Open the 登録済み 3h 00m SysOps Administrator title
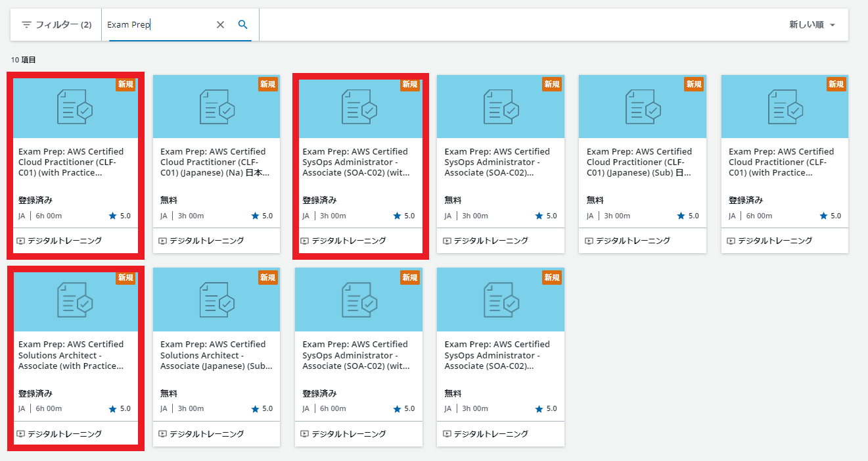The width and height of the screenshot is (868, 461). pyautogui.click(x=355, y=162)
